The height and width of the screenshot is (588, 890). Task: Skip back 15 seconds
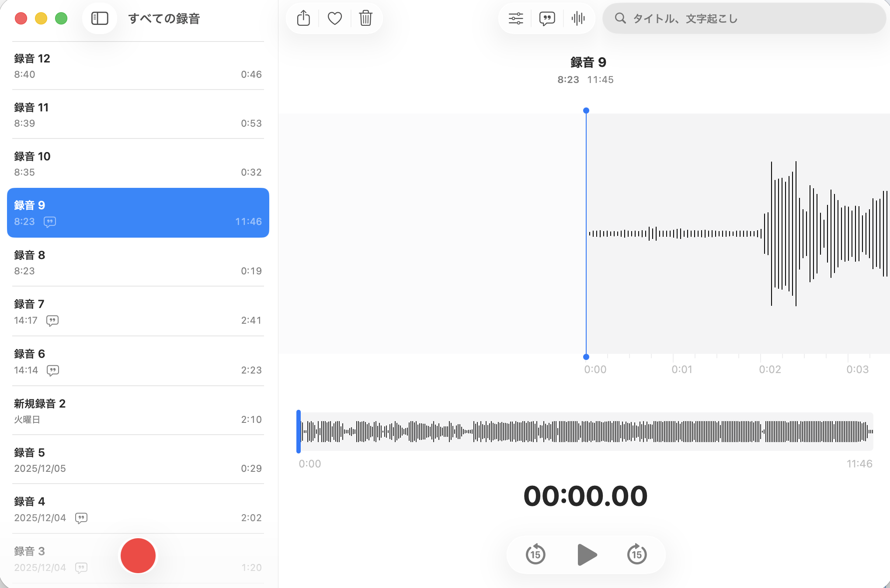(535, 555)
